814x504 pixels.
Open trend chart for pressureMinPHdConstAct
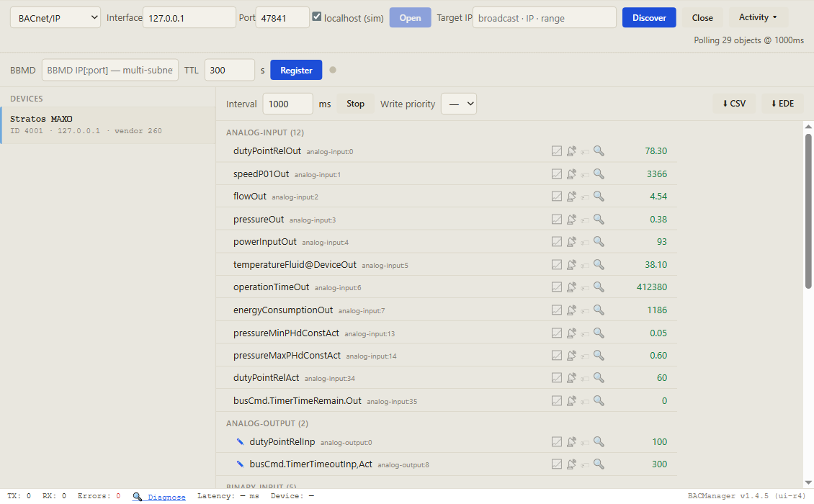point(557,333)
